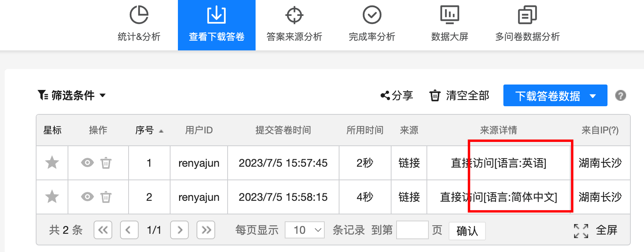
Task: Click the 2秒 duration cell
Action: tap(365, 163)
